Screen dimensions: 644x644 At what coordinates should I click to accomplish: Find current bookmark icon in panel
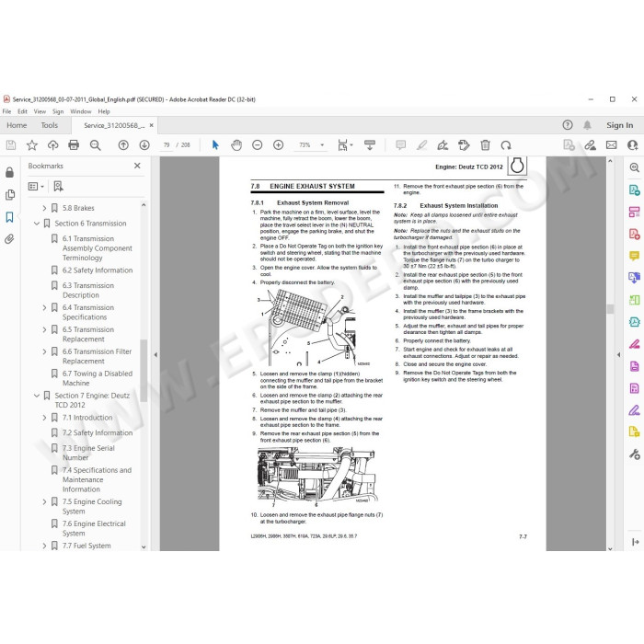coord(58,187)
